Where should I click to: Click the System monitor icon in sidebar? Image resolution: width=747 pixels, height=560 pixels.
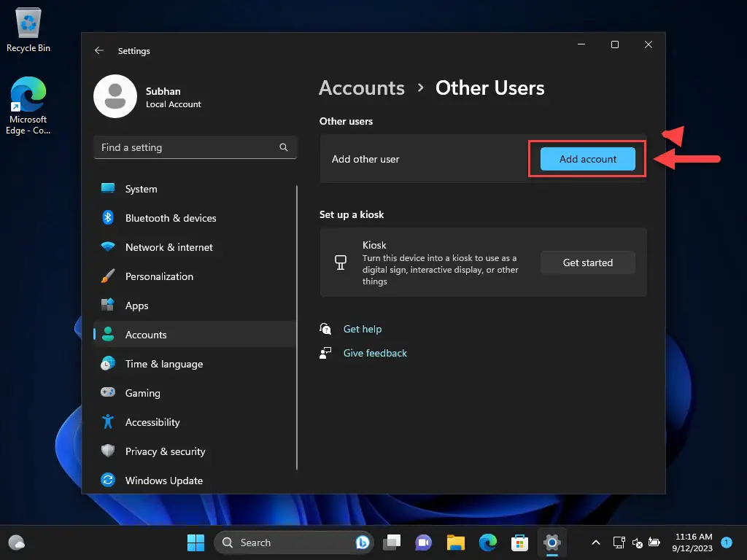coord(108,189)
